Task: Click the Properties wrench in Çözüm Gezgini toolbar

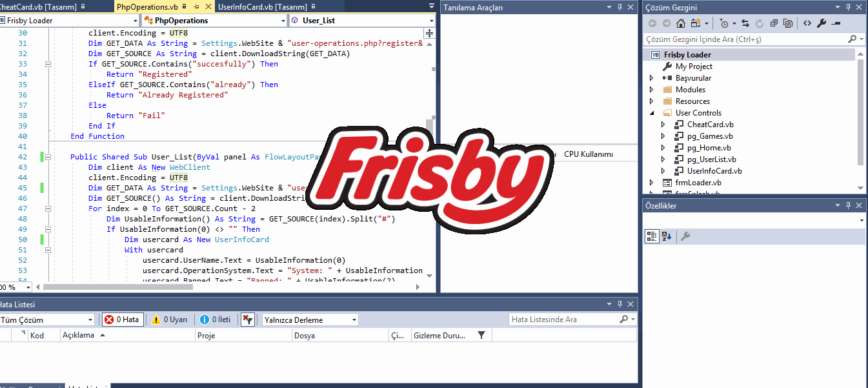Action: (822, 23)
